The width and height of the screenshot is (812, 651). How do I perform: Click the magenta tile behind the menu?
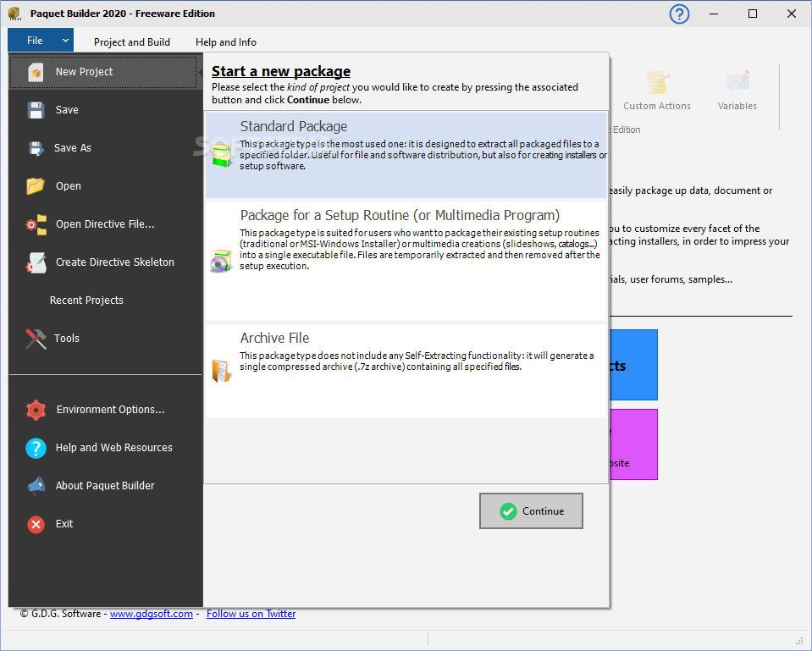[x=634, y=444]
